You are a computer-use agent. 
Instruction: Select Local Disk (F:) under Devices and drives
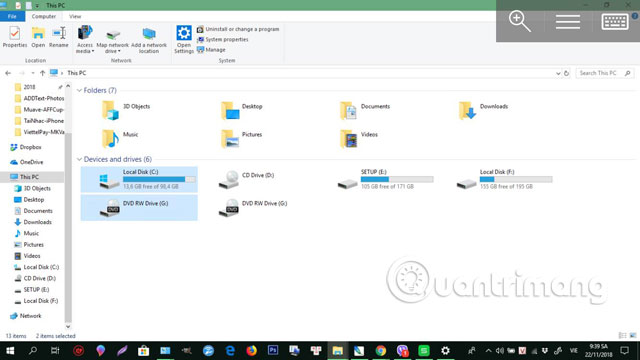point(504,179)
